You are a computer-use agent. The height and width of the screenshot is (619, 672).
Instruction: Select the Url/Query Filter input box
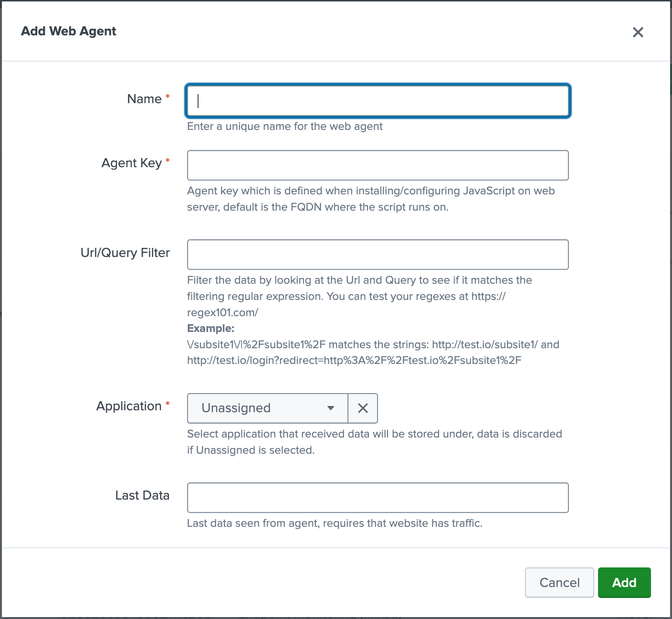378,255
